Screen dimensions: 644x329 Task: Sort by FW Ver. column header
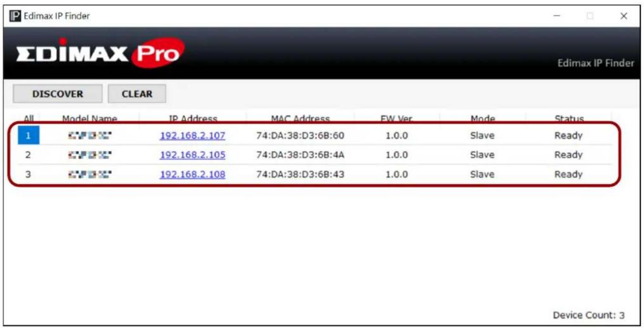[397, 119]
